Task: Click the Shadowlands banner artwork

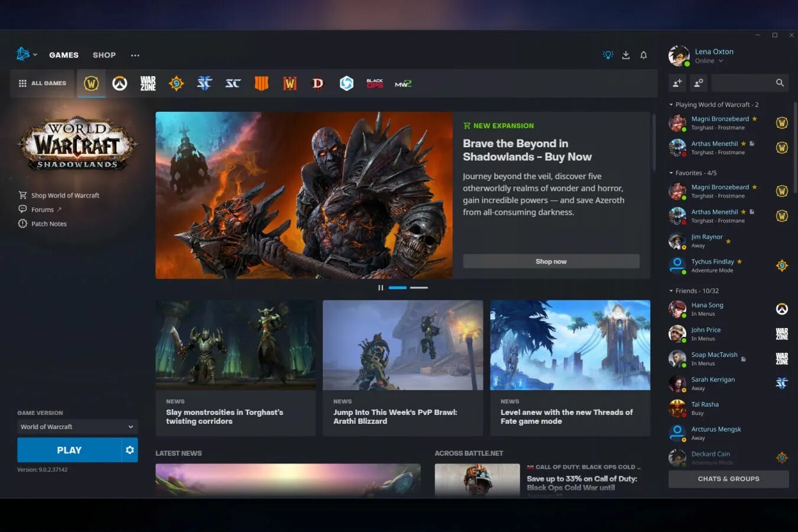Action: click(x=304, y=195)
